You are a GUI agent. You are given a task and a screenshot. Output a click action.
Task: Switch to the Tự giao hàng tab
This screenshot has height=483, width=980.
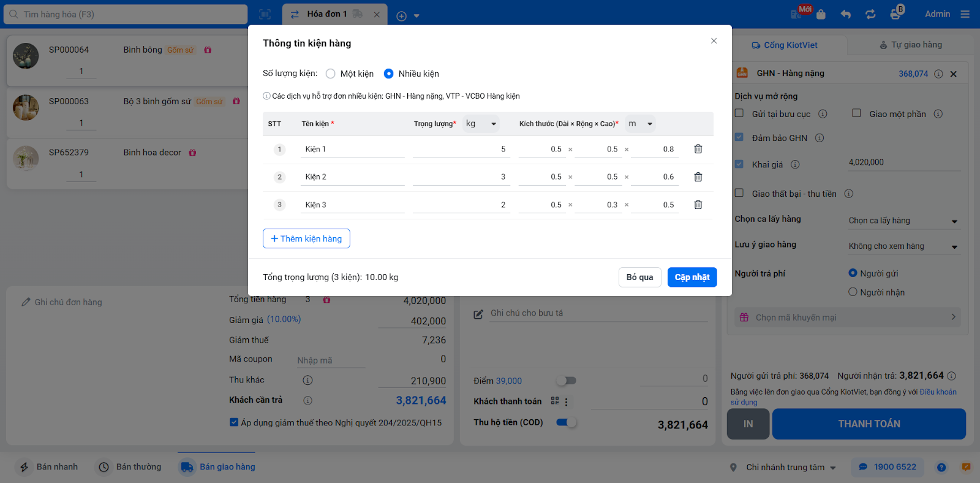(x=911, y=45)
